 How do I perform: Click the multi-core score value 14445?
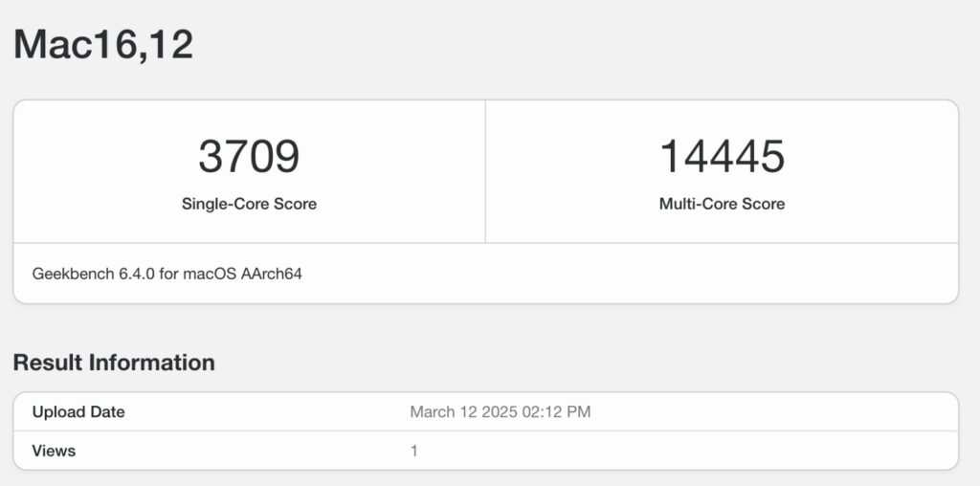pos(722,157)
